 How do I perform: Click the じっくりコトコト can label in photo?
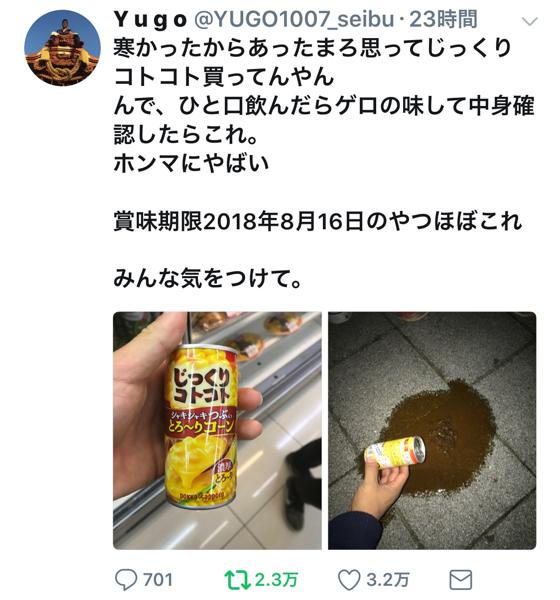pyautogui.click(x=202, y=385)
